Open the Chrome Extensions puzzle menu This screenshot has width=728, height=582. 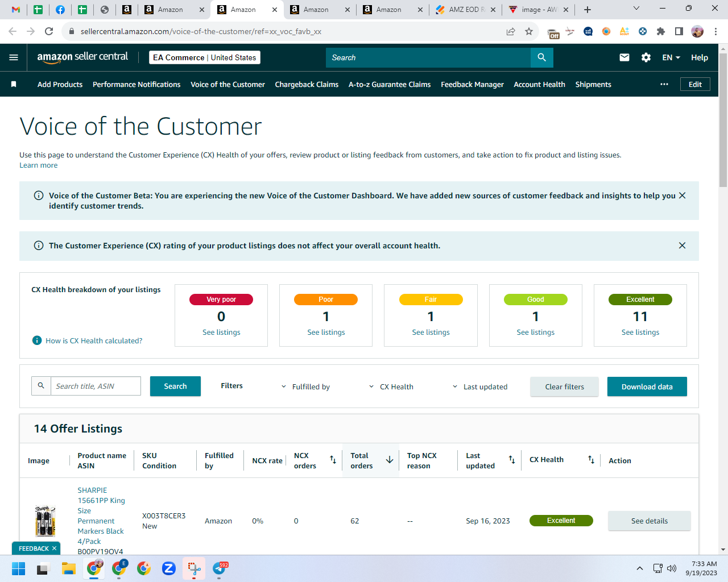[x=661, y=31]
